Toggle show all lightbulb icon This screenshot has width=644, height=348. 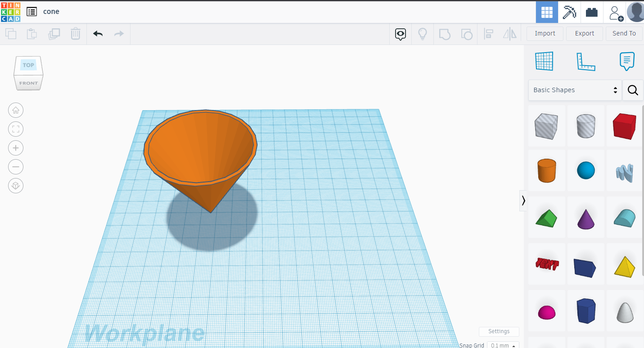coord(423,34)
